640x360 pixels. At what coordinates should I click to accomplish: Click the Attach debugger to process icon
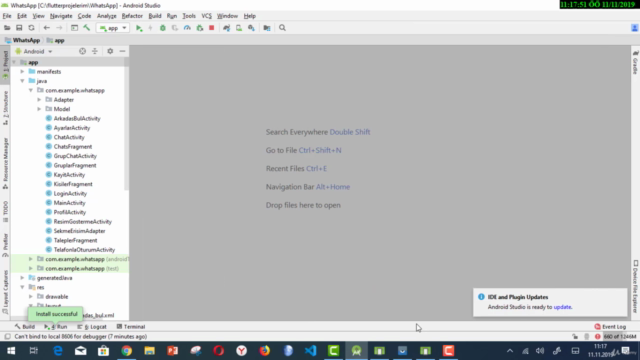click(x=200, y=28)
